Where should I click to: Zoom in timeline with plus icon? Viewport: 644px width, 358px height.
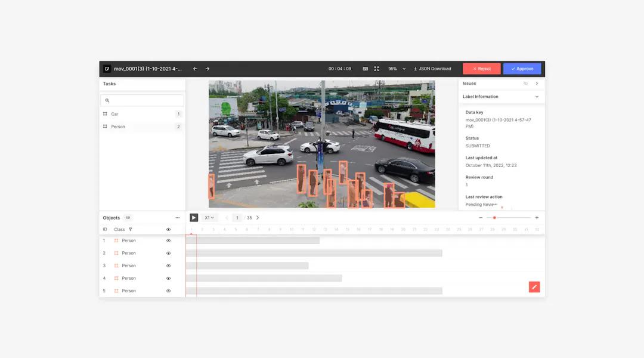click(x=537, y=218)
